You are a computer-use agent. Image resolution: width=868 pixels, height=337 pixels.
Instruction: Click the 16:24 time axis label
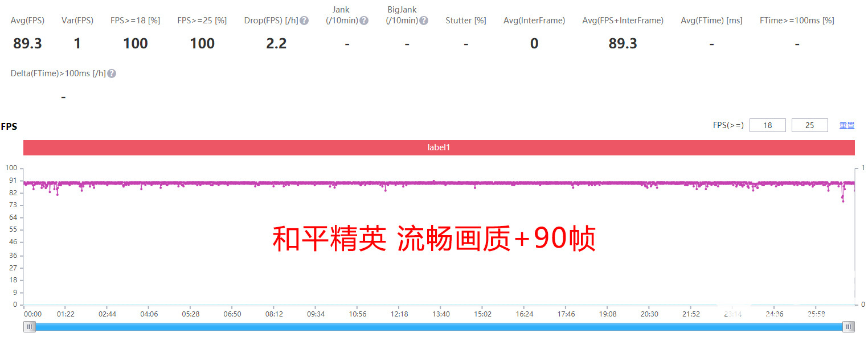524,314
